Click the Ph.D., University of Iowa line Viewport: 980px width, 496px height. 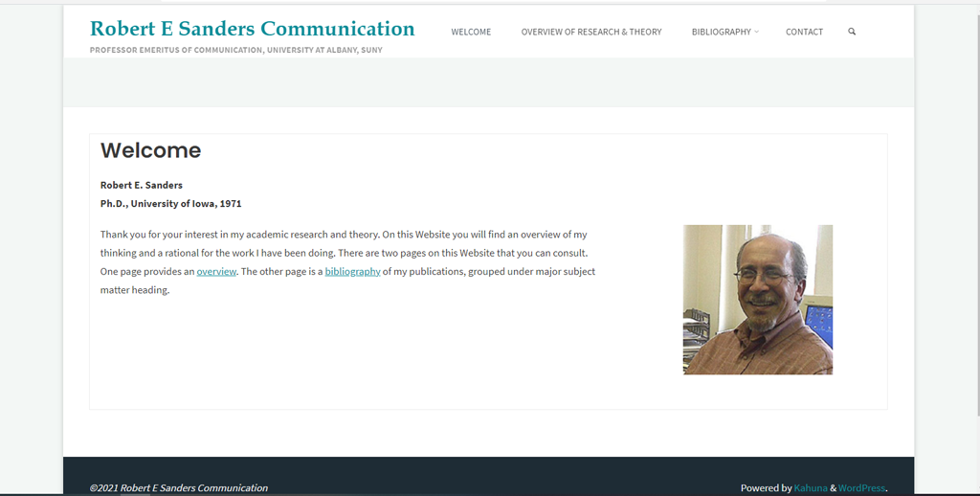(x=170, y=203)
